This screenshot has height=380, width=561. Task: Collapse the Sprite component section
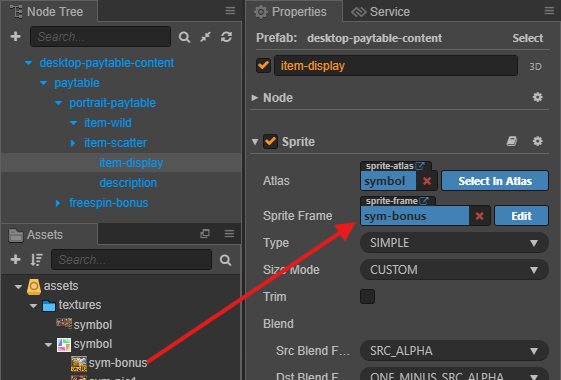pos(255,142)
